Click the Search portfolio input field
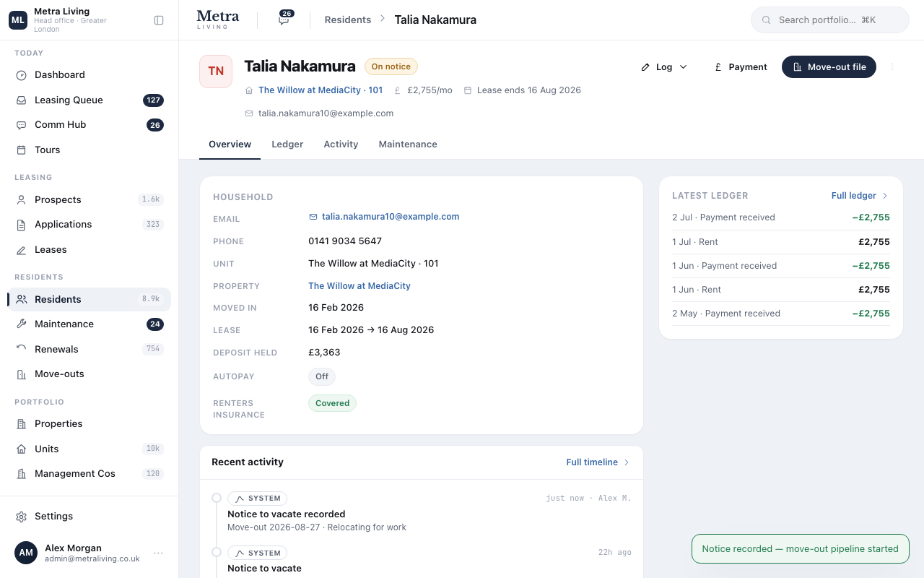 [x=830, y=20]
